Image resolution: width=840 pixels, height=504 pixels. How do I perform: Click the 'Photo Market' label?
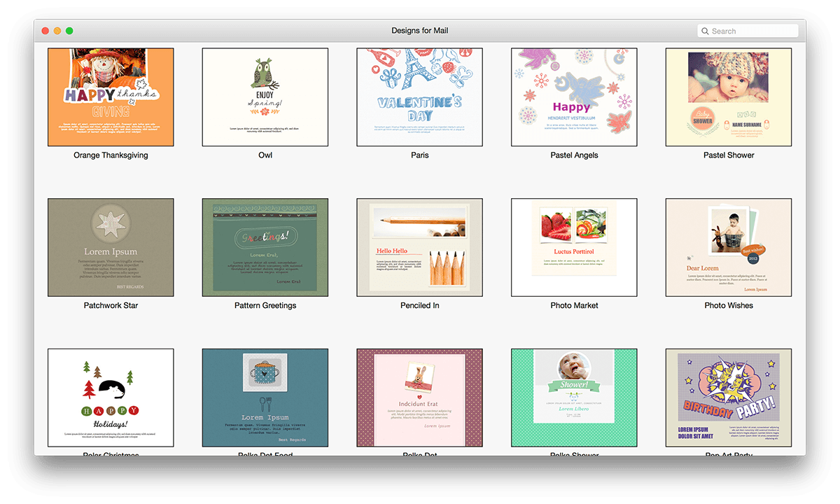point(574,306)
